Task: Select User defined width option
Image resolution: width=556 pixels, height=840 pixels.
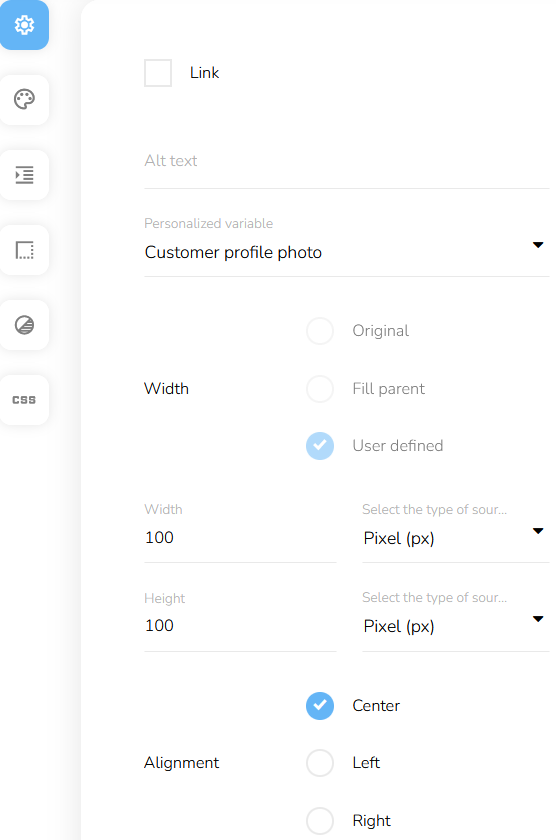Action: [320, 446]
